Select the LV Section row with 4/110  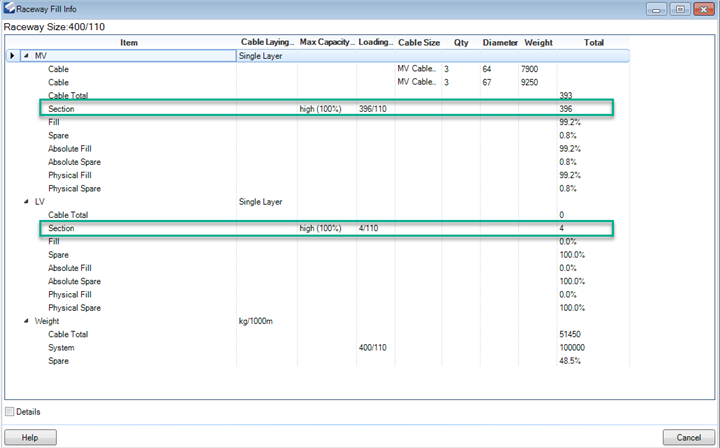(325, 228)
